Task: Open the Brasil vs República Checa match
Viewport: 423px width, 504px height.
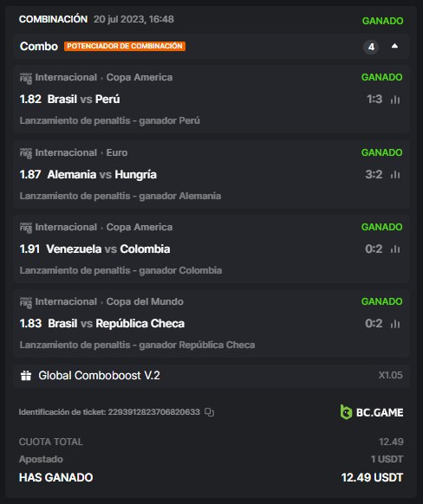Action: click(x=116, y=324)
